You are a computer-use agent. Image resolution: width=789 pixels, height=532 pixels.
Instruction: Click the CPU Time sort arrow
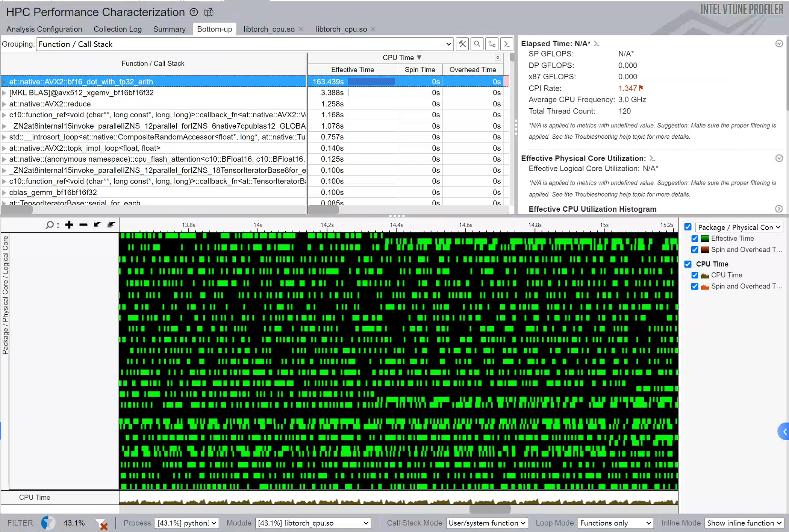point(419,58)
